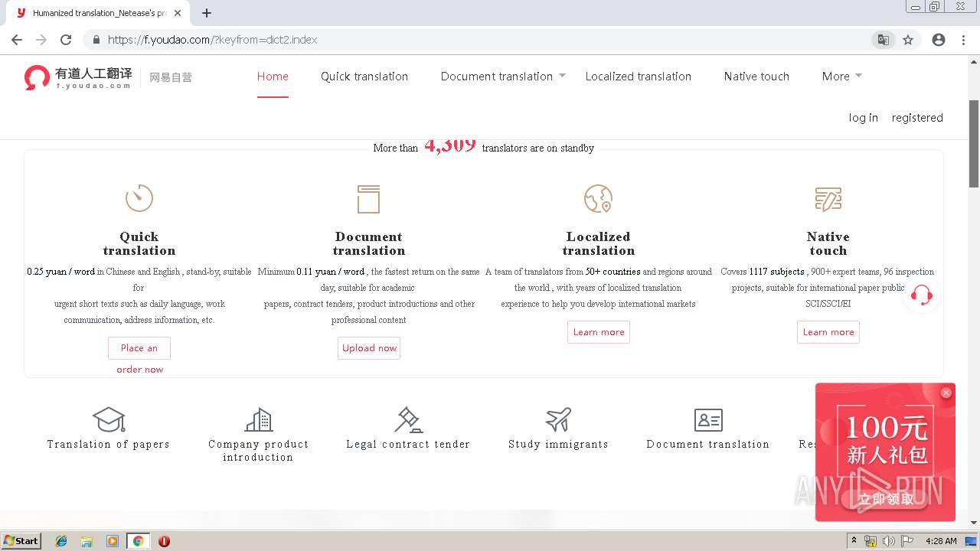Click the page vertical scrollbar thumb

[x=974, y=143]
